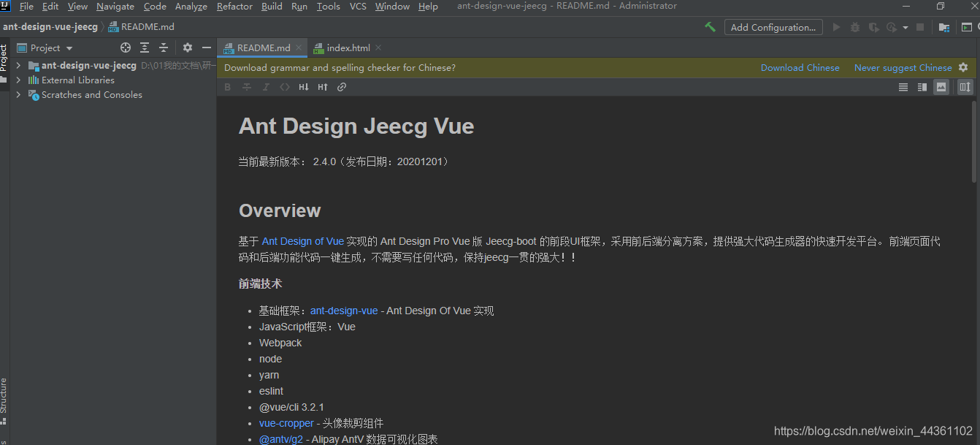Click Run with Coverage icon

(x=873, y=27)
